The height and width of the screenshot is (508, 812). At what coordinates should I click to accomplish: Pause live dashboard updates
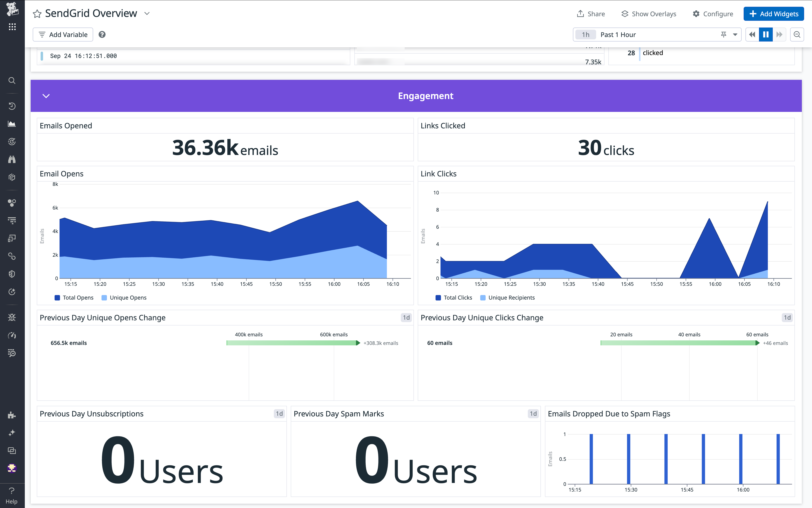coord(765,34)
